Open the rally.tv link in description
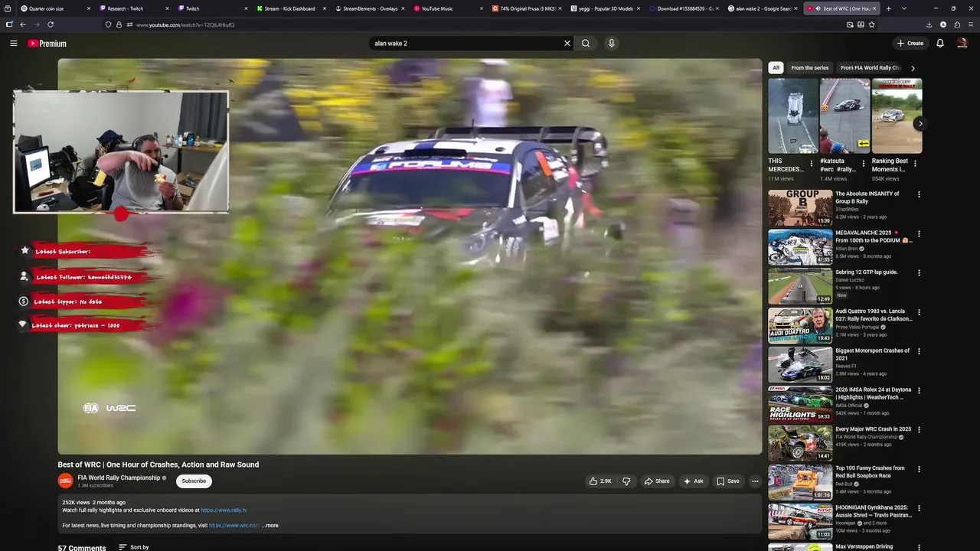The image size is (980, 551). point(224,510)
